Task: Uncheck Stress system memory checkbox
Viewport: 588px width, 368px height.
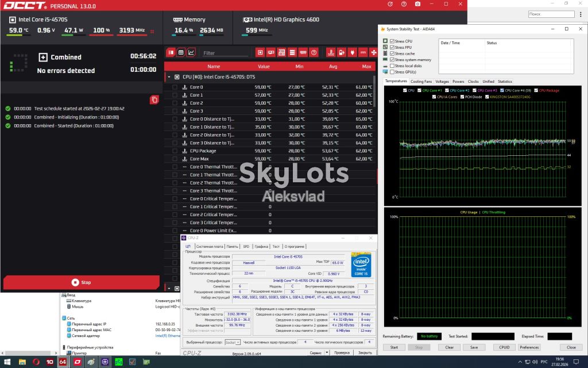Action: [x=392, y=60]
